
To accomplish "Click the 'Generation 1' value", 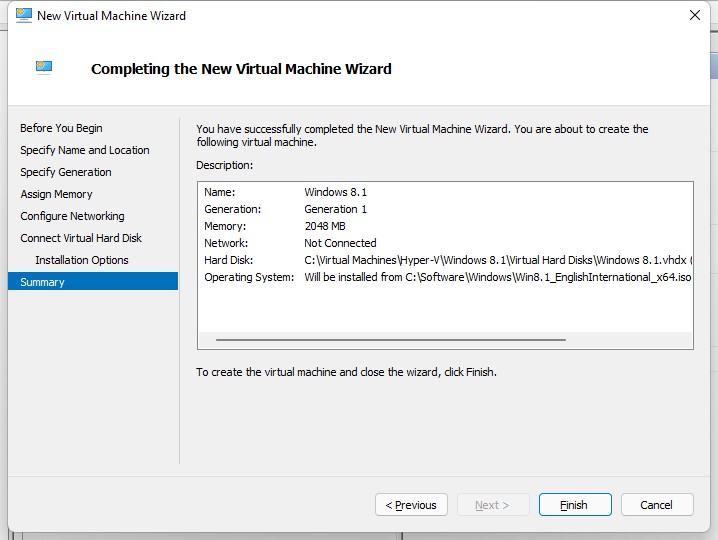I will tap(336, 209).
